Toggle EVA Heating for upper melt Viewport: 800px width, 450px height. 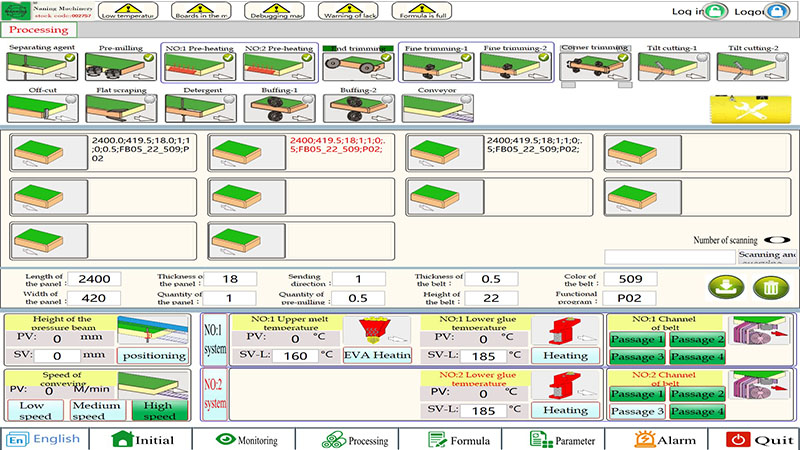[x=376, y=355]
